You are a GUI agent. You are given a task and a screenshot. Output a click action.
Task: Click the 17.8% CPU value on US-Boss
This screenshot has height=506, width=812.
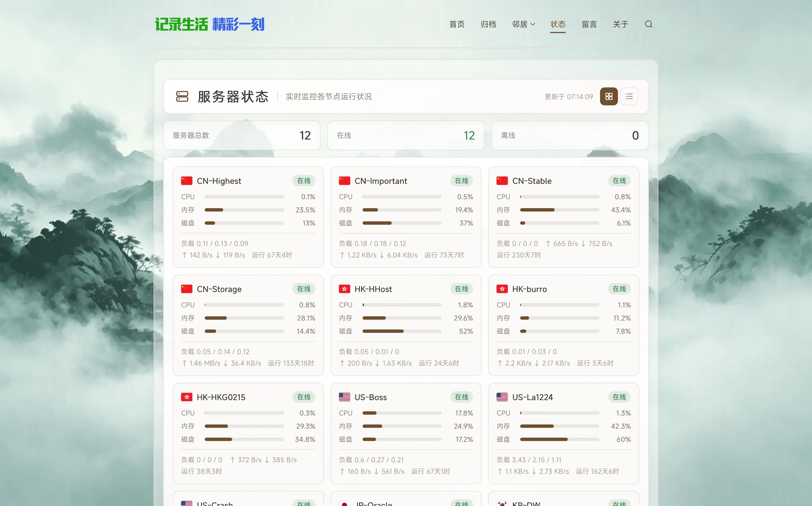click(464, 413)
